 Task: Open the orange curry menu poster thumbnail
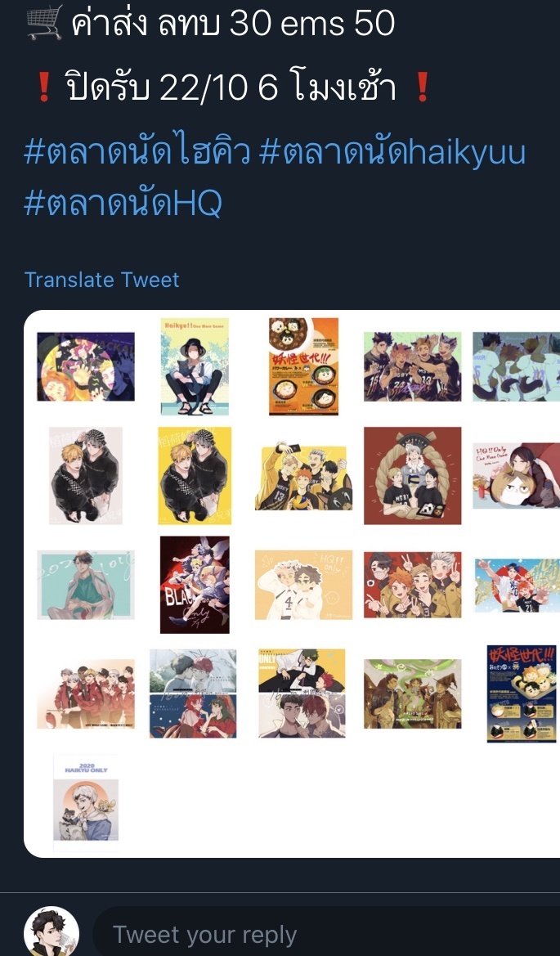pos(303,366)
